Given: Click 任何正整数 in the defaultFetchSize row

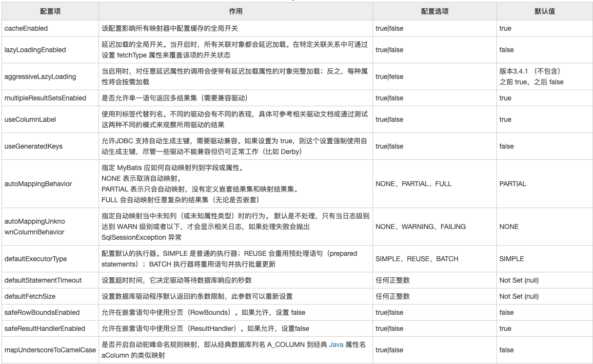Looking at the screenshot, I should pos(393,296).
